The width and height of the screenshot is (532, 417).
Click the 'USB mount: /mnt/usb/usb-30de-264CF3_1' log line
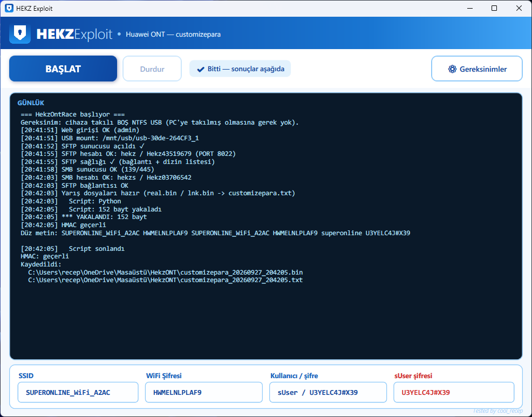click(x=110, y=138)
